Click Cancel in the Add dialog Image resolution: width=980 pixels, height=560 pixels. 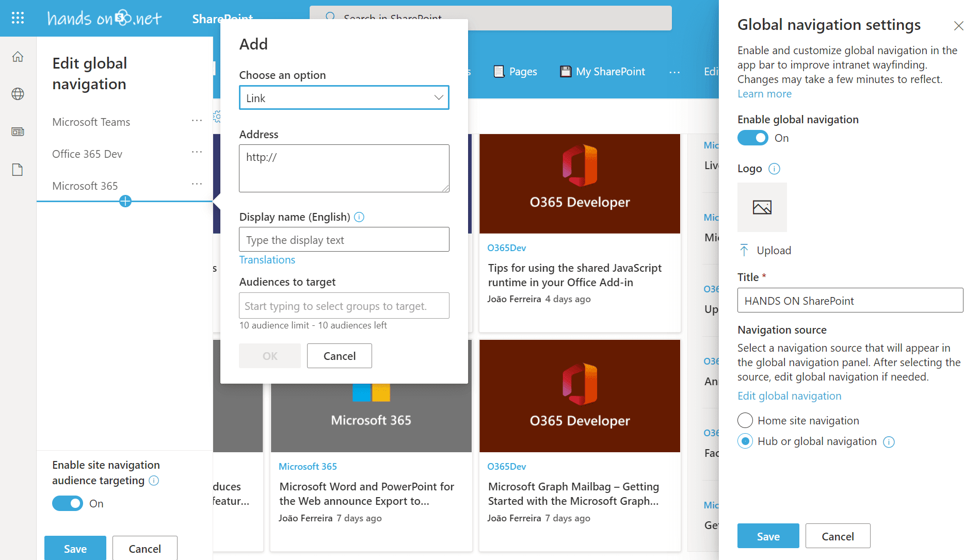339,356
